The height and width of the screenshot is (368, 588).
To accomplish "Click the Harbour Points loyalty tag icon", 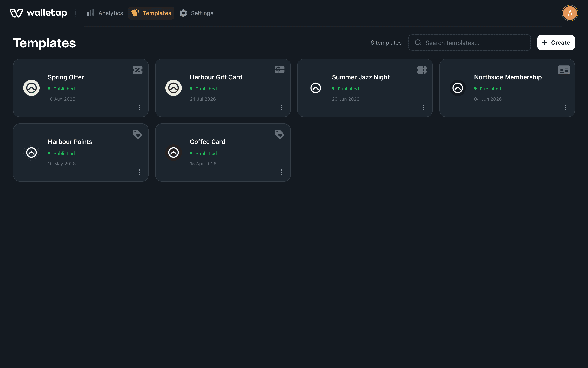I will tap(138, 134).
